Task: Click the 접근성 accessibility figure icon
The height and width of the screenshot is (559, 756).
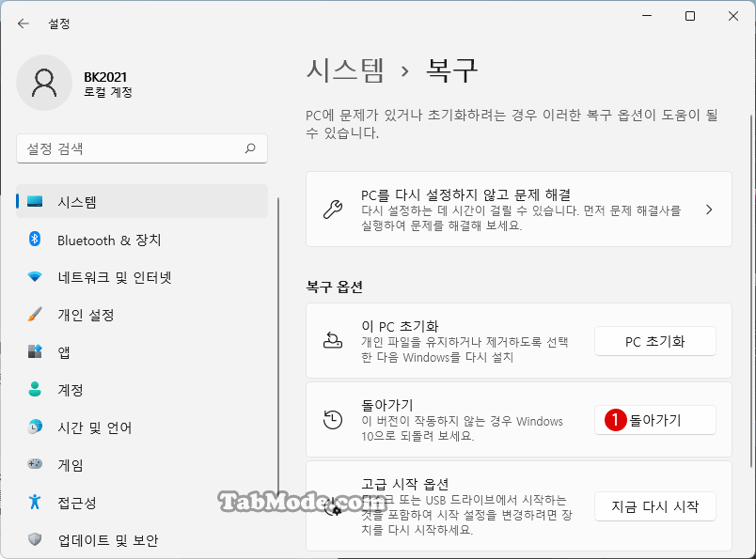Action: (35, 502)
